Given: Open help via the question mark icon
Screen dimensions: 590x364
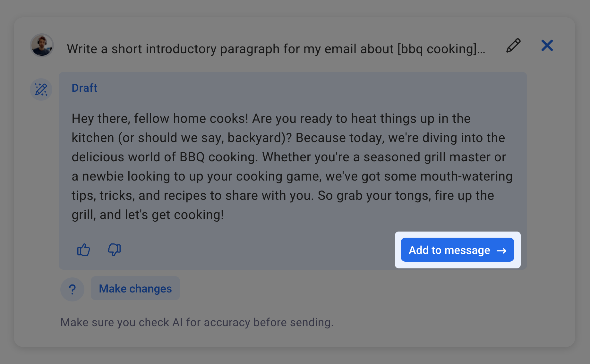Looking at the screenshot, I should click(72, 289).
